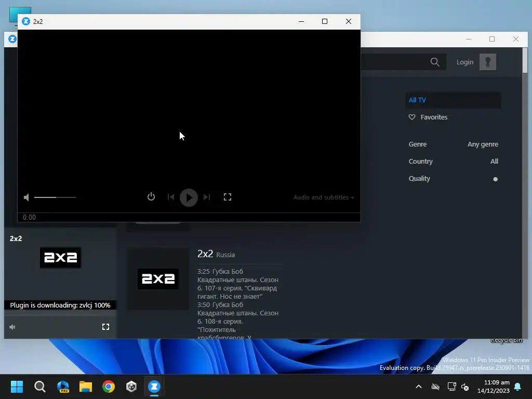This screenshot has height=399, width=532.
Task: Open the Country filter set to All
Action: 494,162
